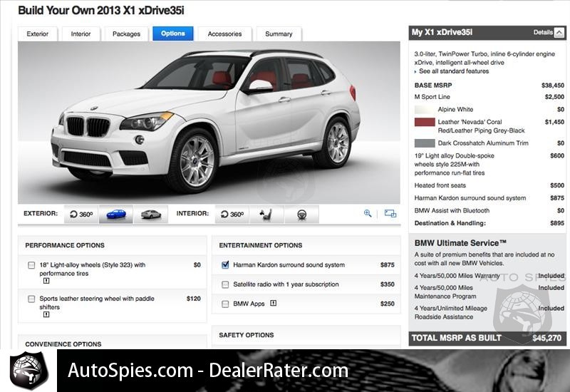Expand See all standard features
The width and height of the screenshot is (570, 392).
(453, 71)
